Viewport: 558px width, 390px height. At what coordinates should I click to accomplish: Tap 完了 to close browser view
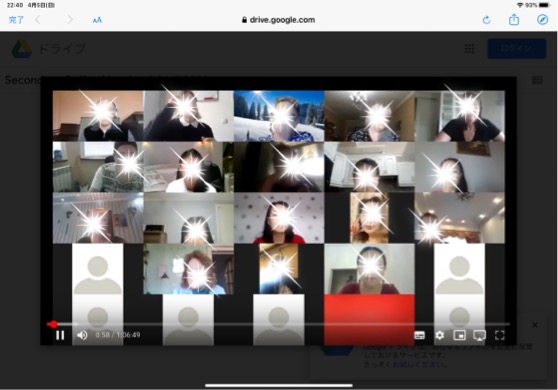16,20
